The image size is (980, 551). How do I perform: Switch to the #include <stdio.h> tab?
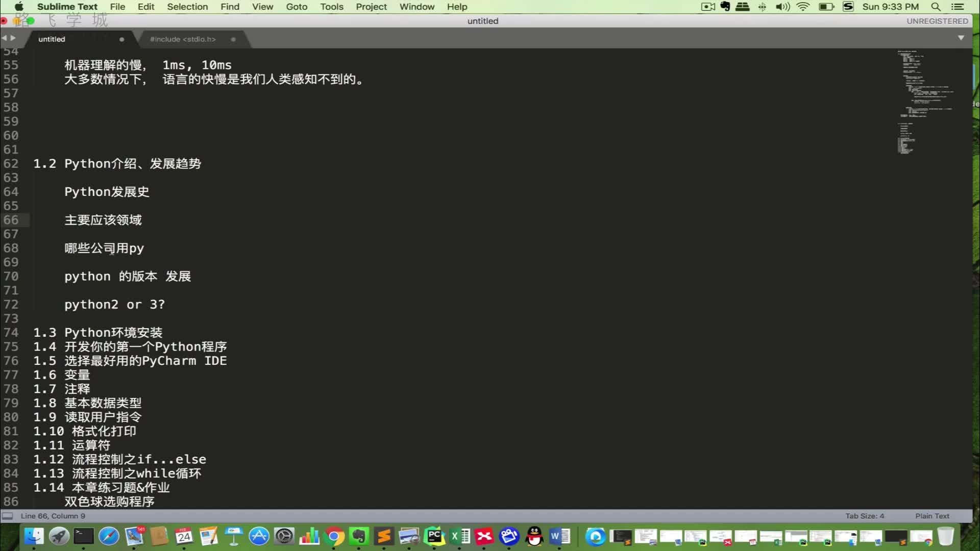183,39
